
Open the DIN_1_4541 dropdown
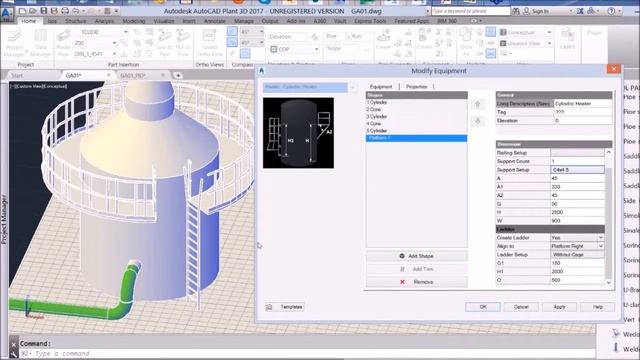(x=114, y=54)
